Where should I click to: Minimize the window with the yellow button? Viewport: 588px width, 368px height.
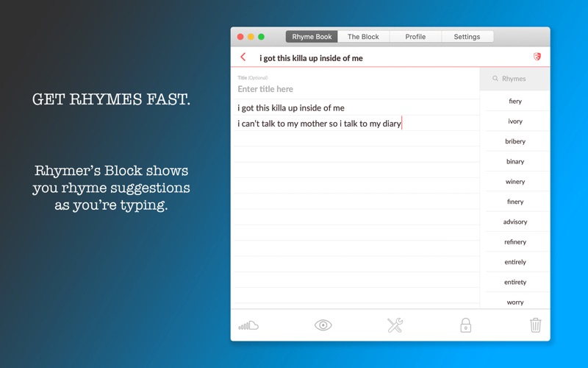coord(251,36)
